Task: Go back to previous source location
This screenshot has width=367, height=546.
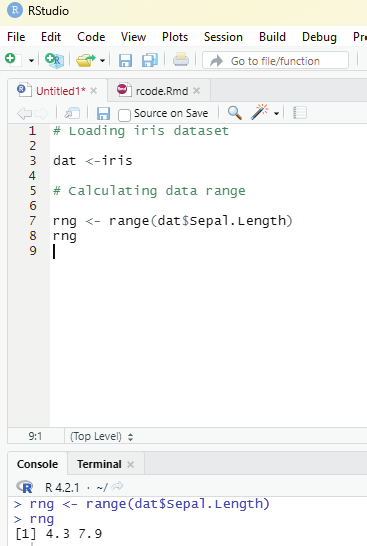Action: click(x=24, y=113)
